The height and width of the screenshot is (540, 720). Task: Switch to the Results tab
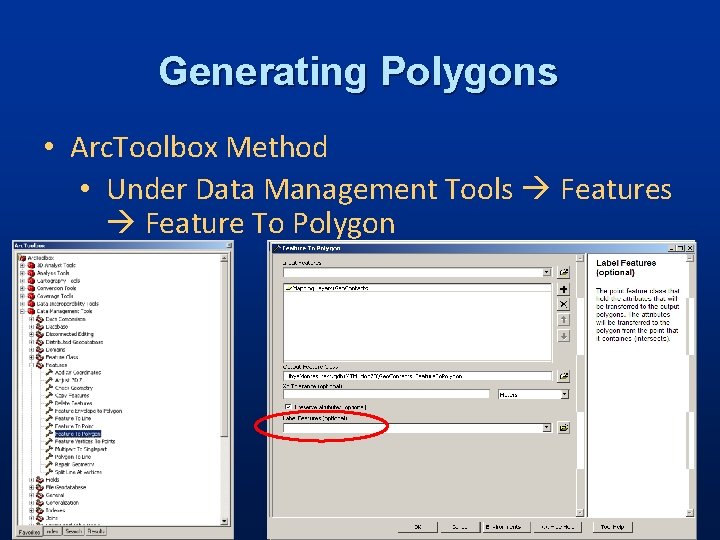click(x=96, y=531)
